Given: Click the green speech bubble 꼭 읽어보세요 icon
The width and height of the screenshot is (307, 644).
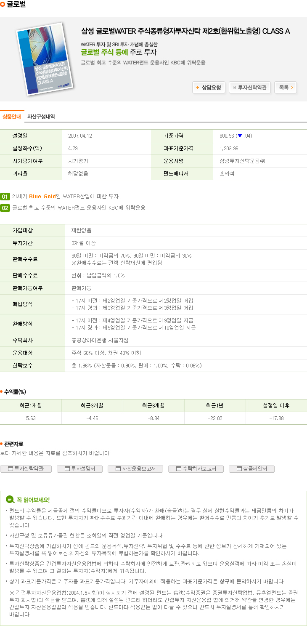Looking at the screenshot, I should (10, 500).
